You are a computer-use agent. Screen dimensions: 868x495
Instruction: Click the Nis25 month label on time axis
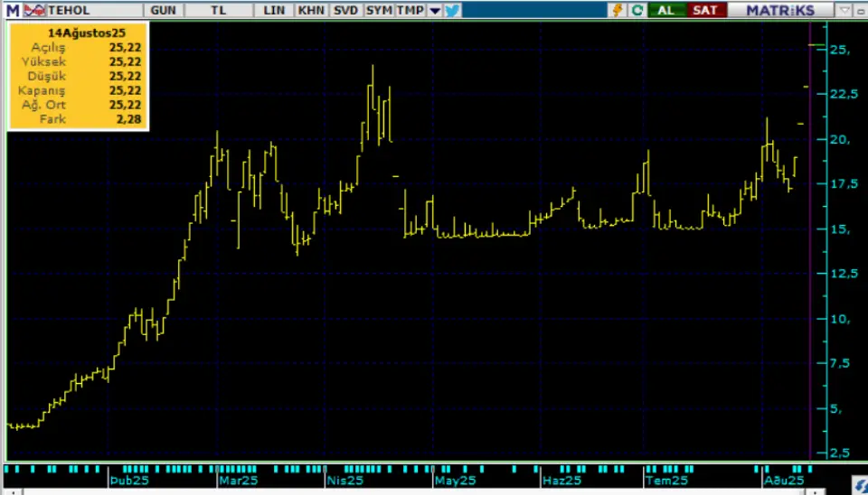point(344,480)
